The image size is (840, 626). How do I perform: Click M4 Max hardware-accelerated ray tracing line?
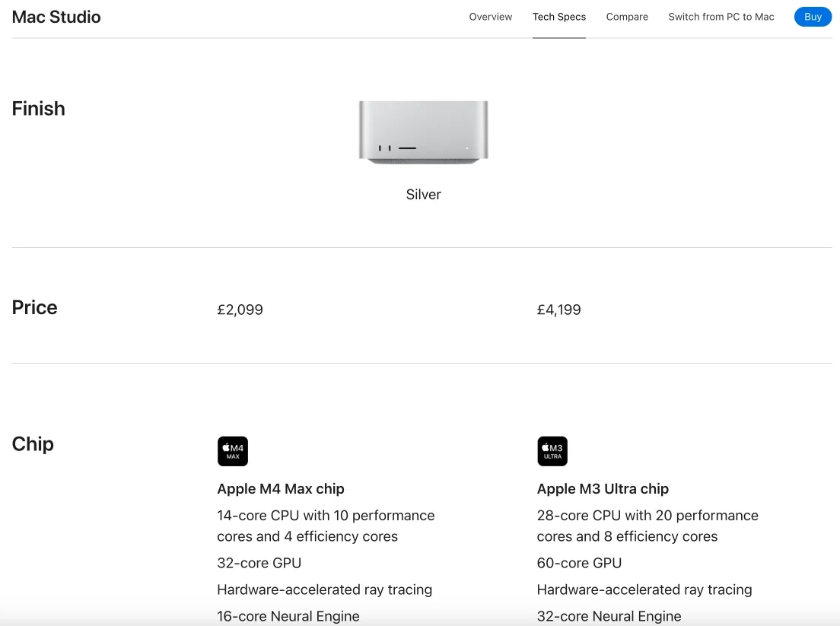click(325, 589)
